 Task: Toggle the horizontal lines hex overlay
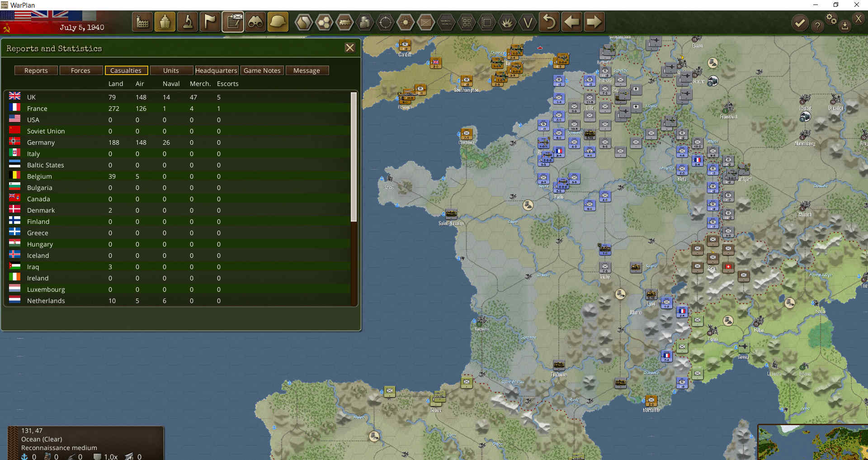coord(446,22)
